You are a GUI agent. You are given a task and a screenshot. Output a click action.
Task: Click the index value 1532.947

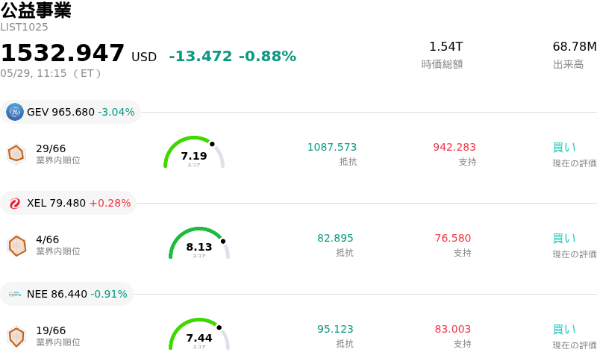63,52
